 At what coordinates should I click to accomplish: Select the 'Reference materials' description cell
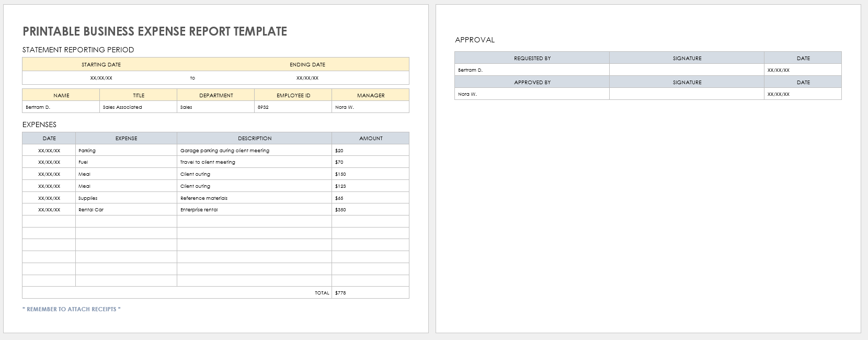coord(255,198)
